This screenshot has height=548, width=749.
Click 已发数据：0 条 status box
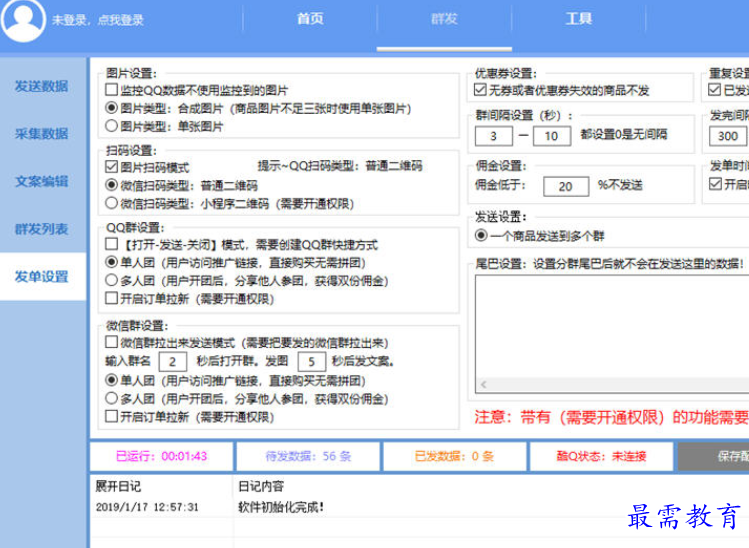point(454,456)
